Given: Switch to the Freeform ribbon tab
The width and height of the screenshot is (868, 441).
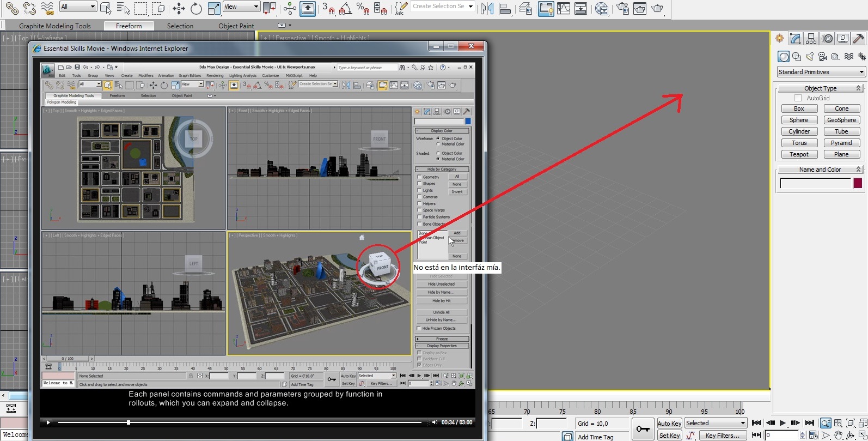Looking at the screenshot, I should pyautogui.click(x=129, y=26).
